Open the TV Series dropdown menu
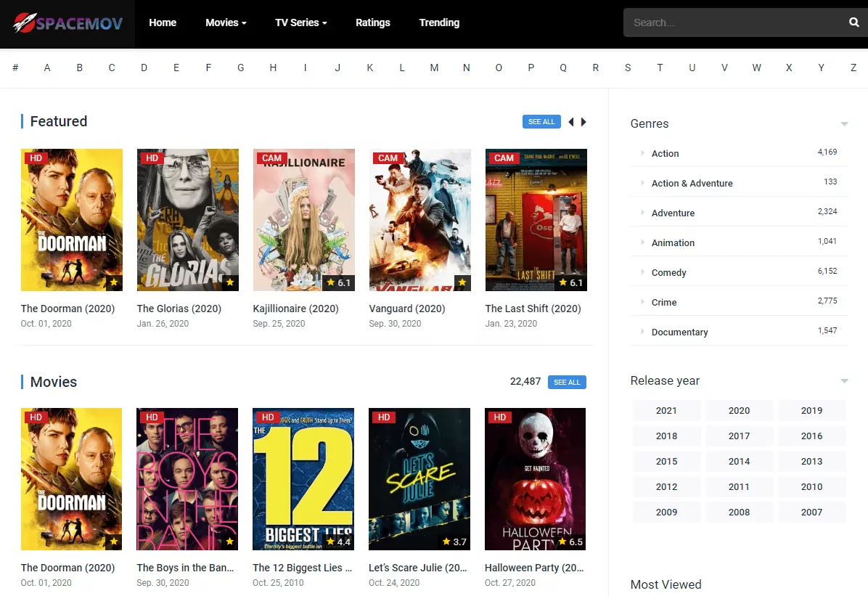Screen dimensions: 868x596 pyautogui.click(x=301, y=23)
